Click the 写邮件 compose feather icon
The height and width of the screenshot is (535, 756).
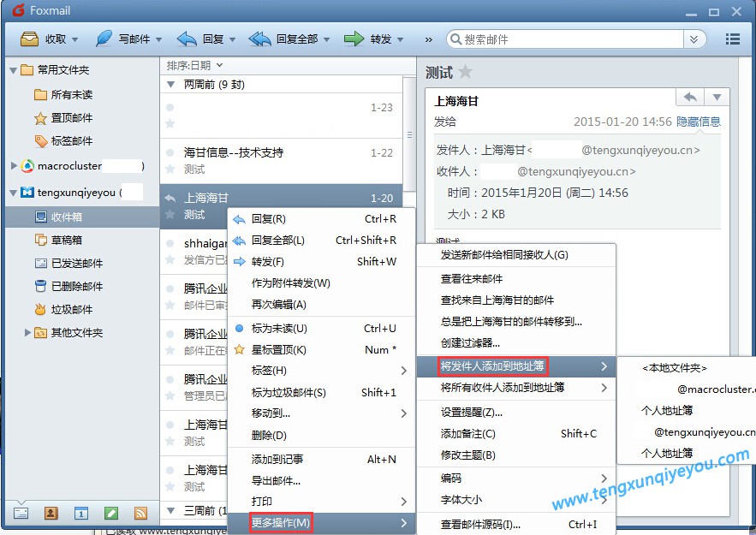tap(104, 39)
